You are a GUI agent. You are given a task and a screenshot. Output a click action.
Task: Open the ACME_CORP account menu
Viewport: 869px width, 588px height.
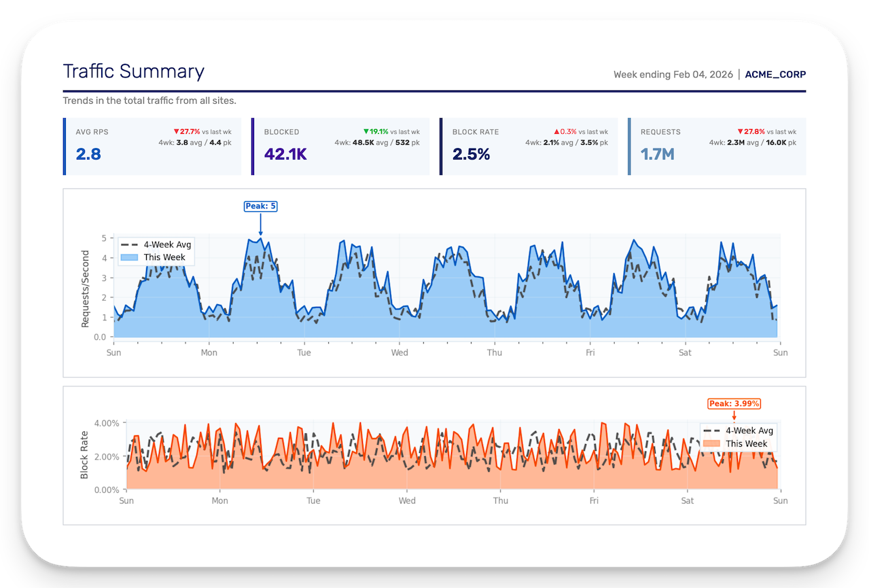click(x=775, y=75)
